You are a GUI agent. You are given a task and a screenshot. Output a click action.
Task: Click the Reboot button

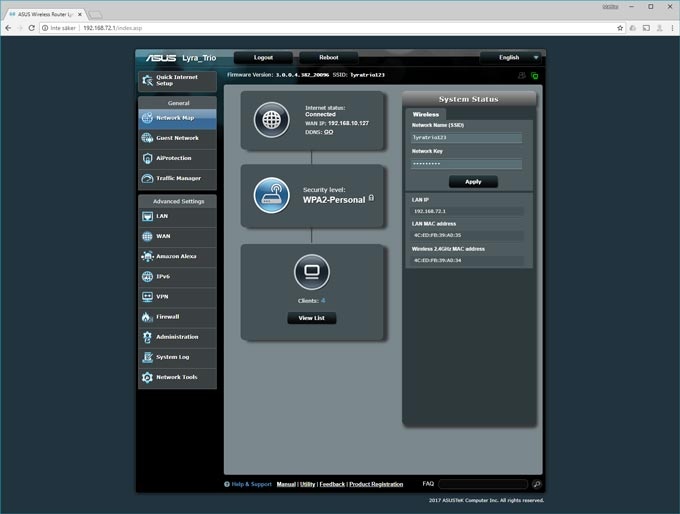click(327, 58)
